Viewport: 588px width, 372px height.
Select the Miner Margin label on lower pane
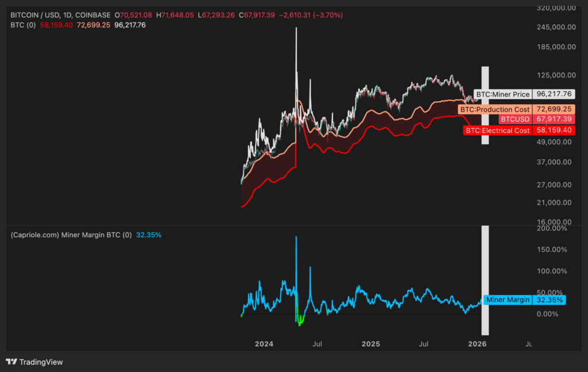pyautogui.click(x=508, y=300)
